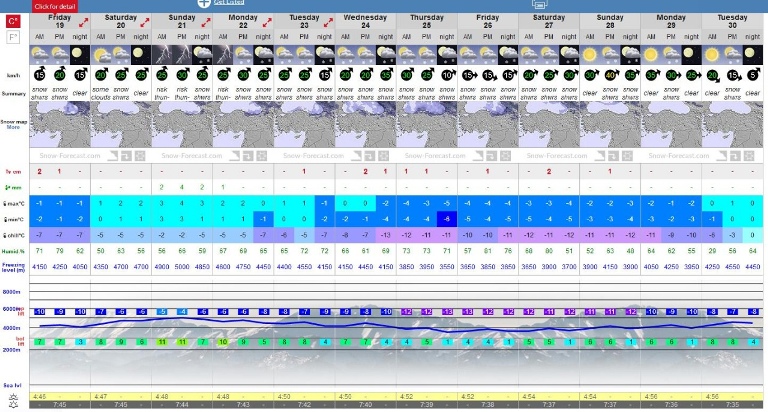
Task: Click the 40 km/h wind icon on Sunday 28
Action: pyautogui.click(x=609, y=75)
